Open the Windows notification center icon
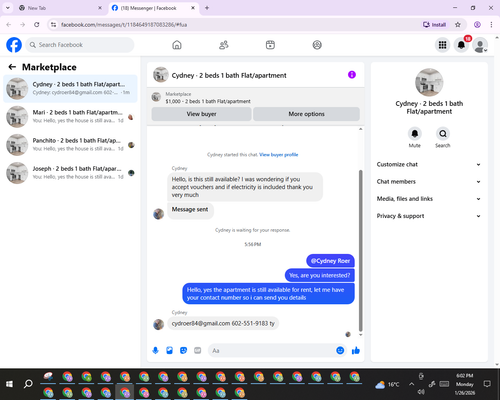Screen dimensions: 500x400 [x=487, y=384]
